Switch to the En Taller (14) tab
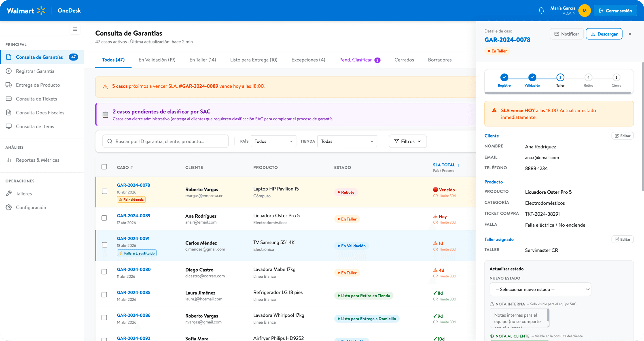This screenshot has width=644, height=341. [203, 60]
